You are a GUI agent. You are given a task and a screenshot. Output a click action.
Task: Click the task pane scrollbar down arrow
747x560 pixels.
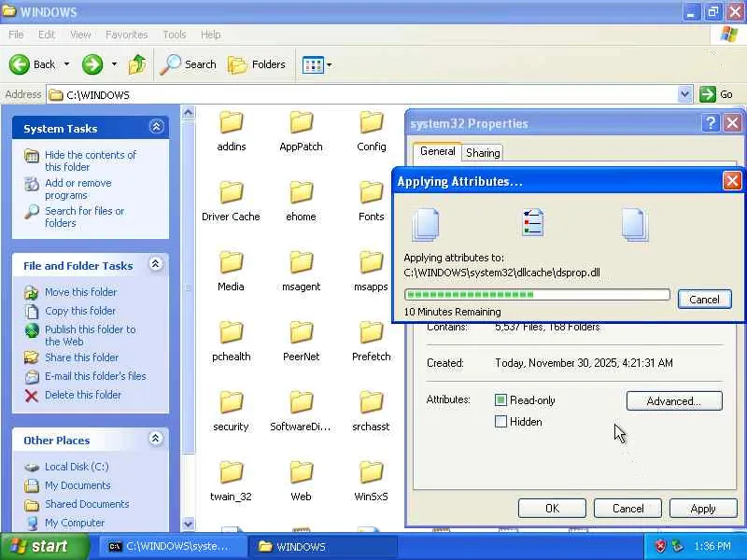pos(189,525)
